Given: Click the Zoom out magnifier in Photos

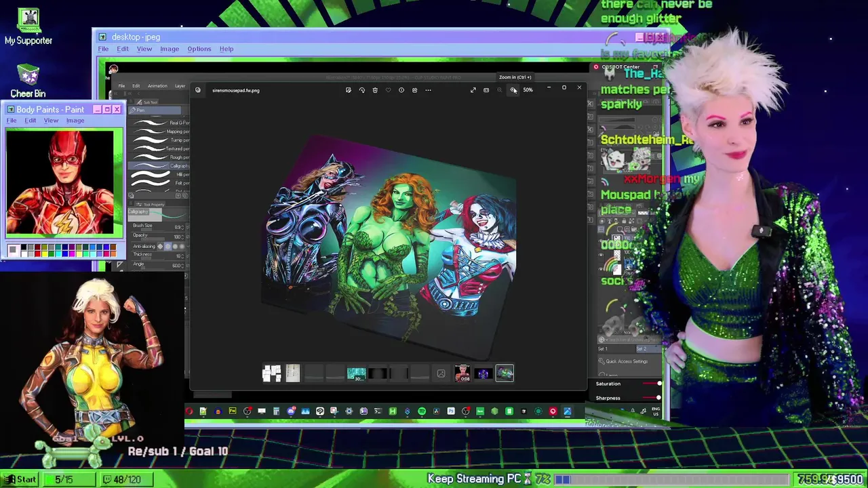Looking at the screenshot, I should 500,90.
